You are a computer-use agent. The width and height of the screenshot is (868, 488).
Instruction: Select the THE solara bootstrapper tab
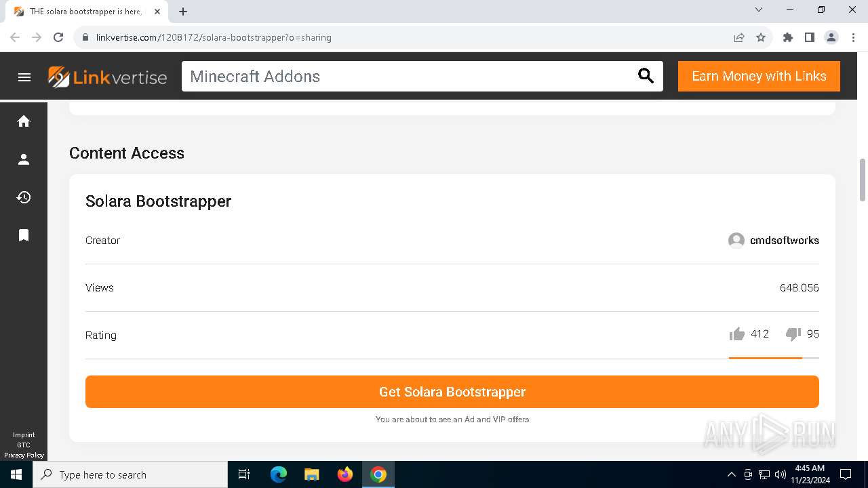point(87,12)
